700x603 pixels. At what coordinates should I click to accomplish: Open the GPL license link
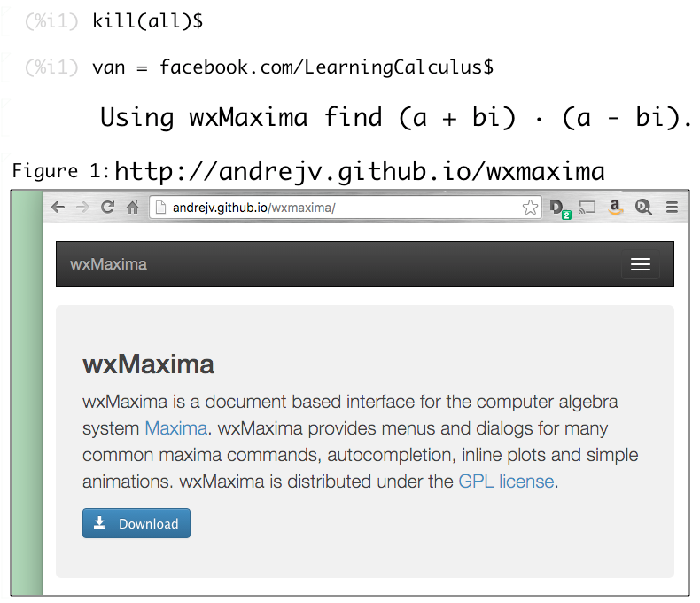(506, 482)
